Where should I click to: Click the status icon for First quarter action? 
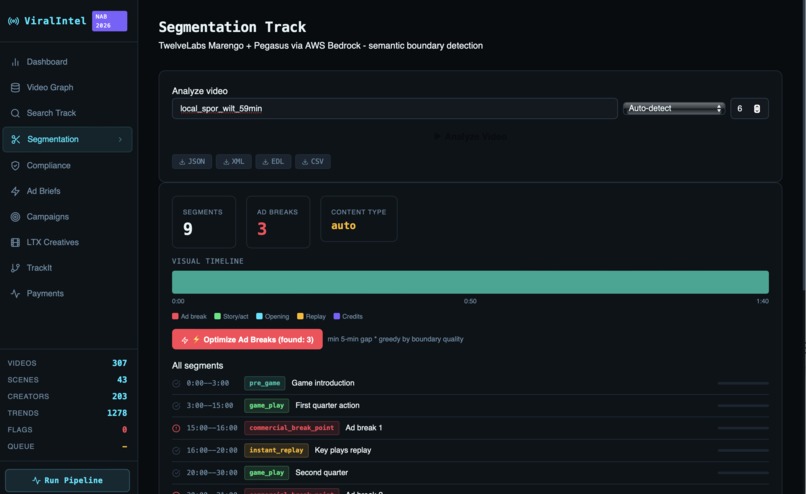tap(176, 406)
